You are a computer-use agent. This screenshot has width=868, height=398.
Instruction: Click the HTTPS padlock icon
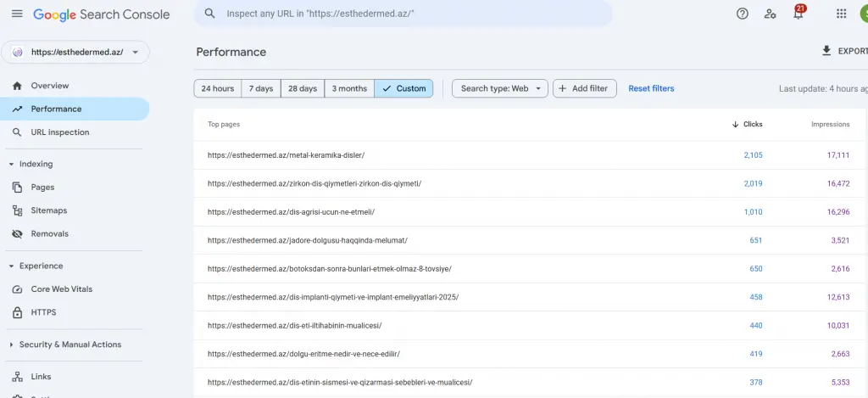pyautogui.click(x=17, y=312)
